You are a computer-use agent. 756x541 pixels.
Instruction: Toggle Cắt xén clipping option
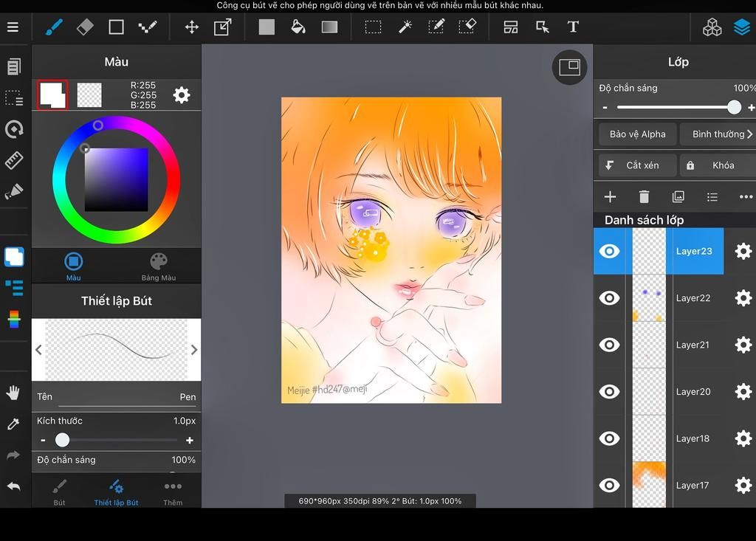pyautogui.click(x=636, y=165)
